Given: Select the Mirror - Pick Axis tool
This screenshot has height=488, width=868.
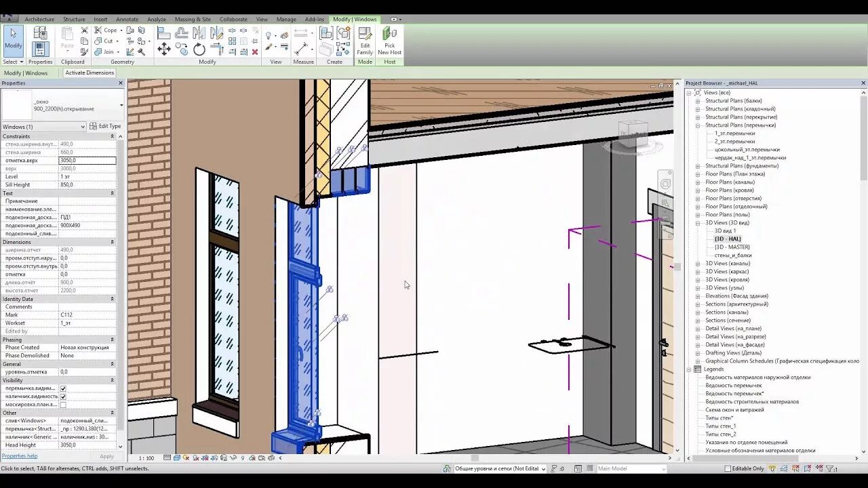Looking at the screenshot, I should pos(199,33).
